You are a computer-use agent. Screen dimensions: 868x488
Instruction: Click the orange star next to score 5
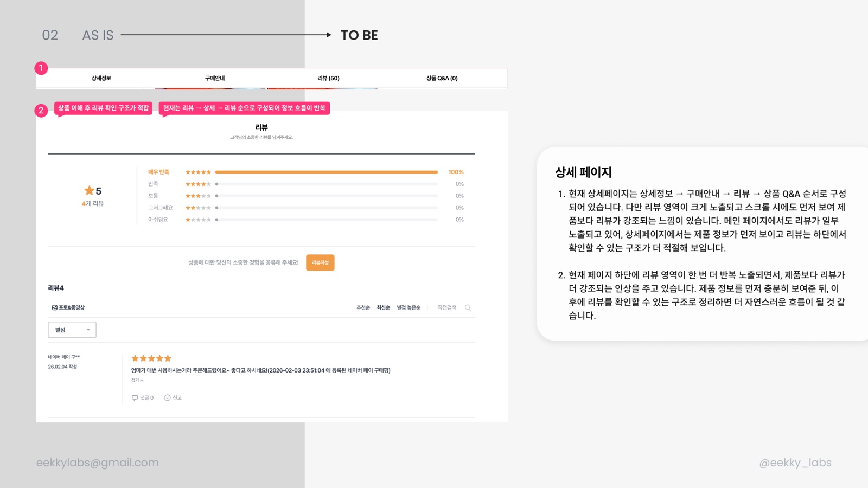click(89, 190)
